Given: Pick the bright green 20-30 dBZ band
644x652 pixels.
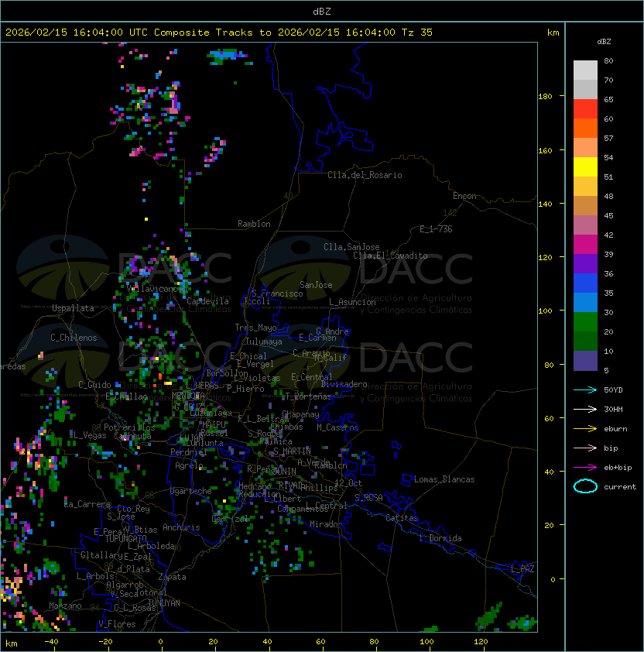Looking at the screenshot, I should [585, 322].
